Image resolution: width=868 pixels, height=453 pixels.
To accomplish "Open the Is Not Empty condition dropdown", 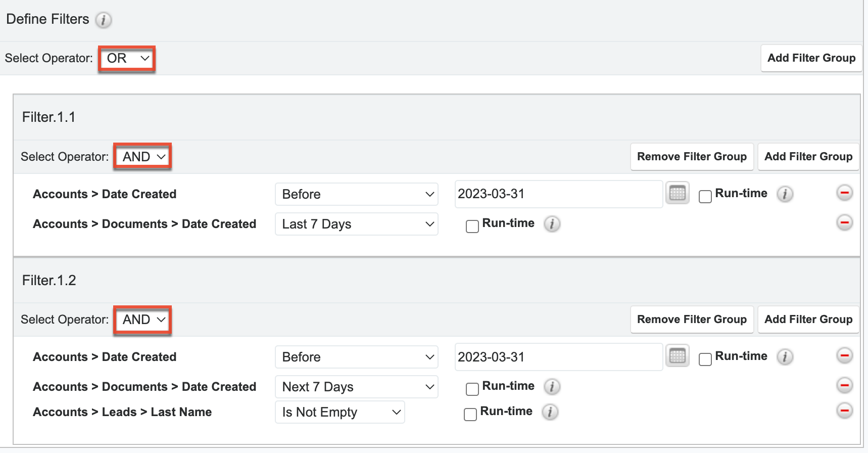I will pyautogui.click(x=340, y=412).
